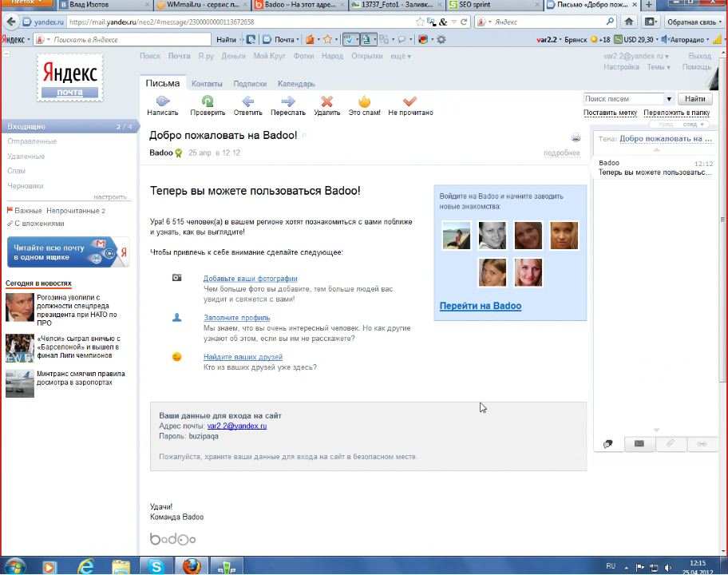
Task: Collapse thread list with up triangle in right panel
Action: point(656,149)
